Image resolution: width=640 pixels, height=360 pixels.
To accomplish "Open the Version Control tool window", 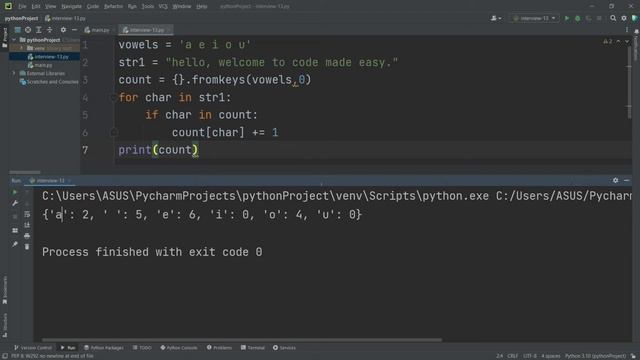I will 33,348.
